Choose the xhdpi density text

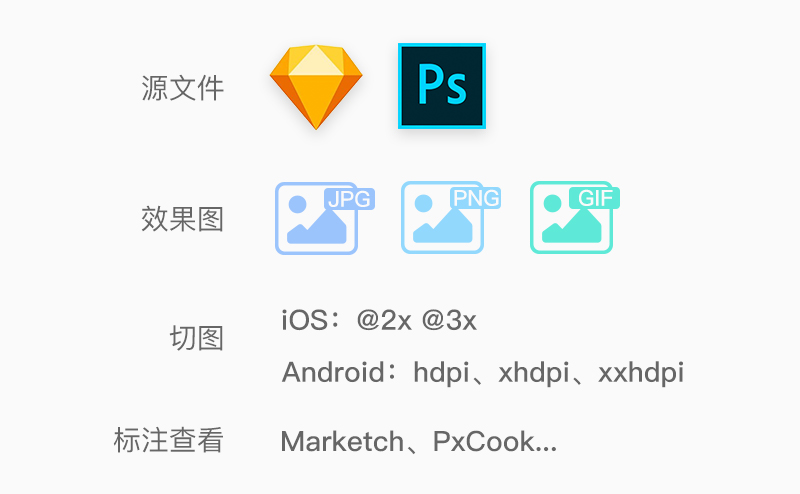point(534,373)
